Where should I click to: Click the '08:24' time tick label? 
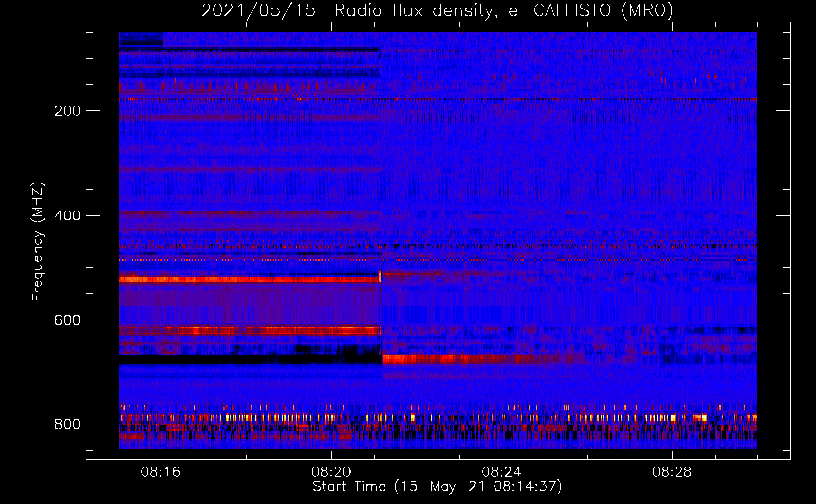click(502, 472)
